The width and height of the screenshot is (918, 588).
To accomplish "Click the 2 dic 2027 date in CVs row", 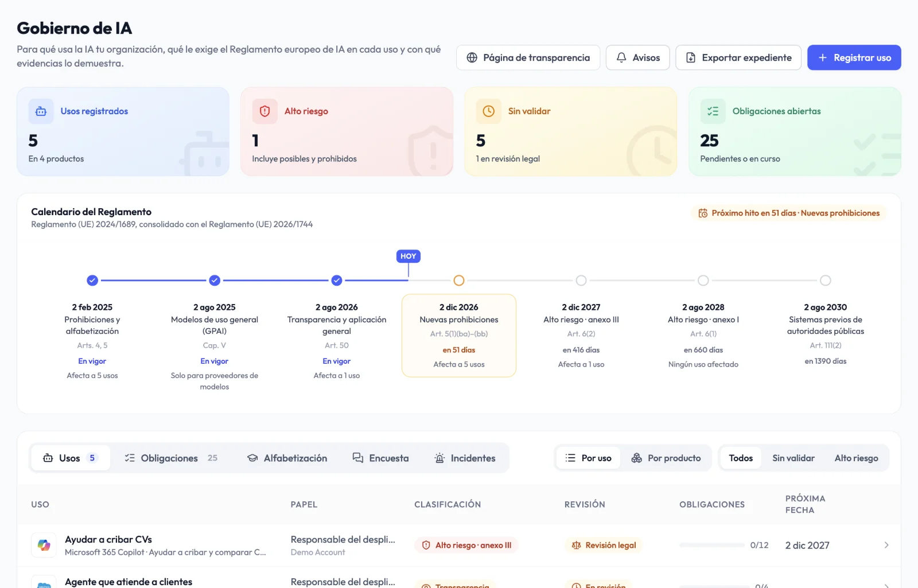I will click(x=807, y=545).
